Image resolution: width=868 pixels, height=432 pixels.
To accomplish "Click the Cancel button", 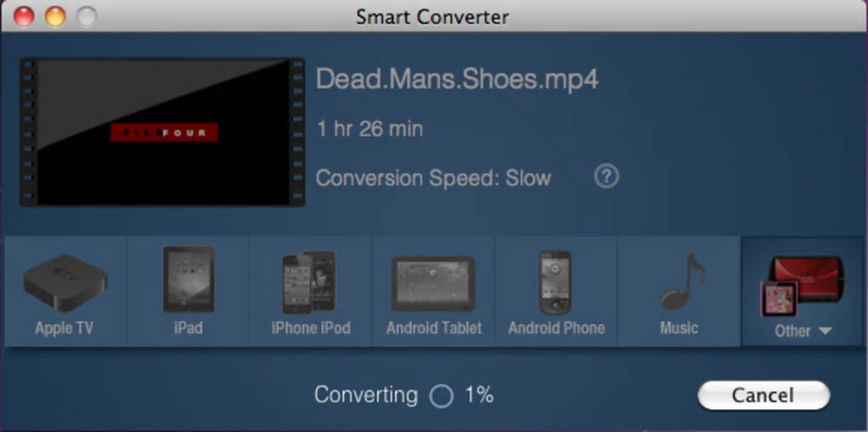I will [763, 395].
